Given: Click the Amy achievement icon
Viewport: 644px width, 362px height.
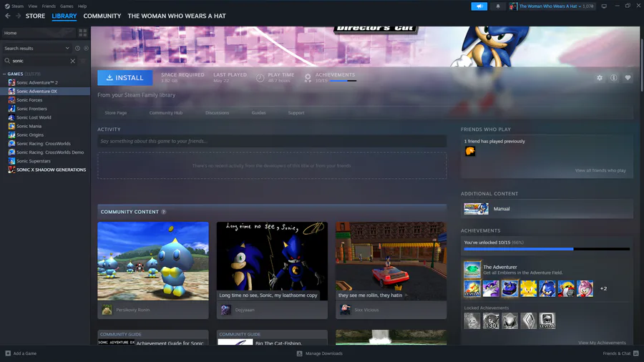Looking at the screenshot, I should coord(585,288).
